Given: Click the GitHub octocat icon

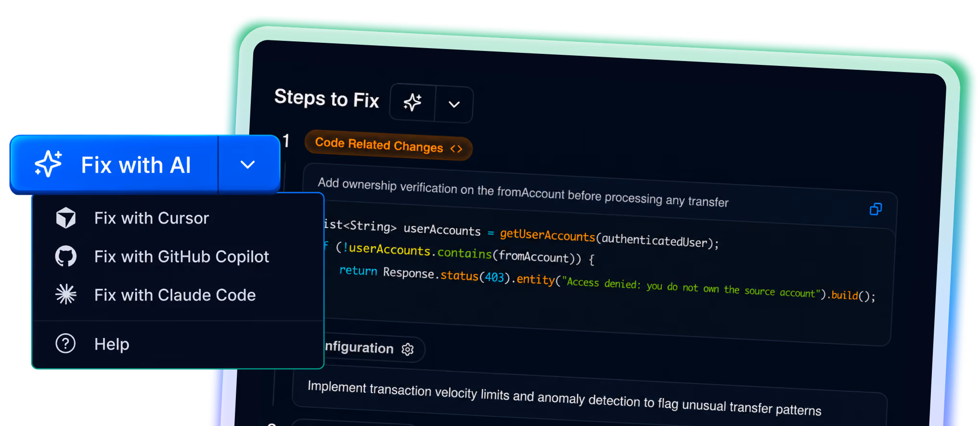Looking at the screenshot, I should [66, 256].
